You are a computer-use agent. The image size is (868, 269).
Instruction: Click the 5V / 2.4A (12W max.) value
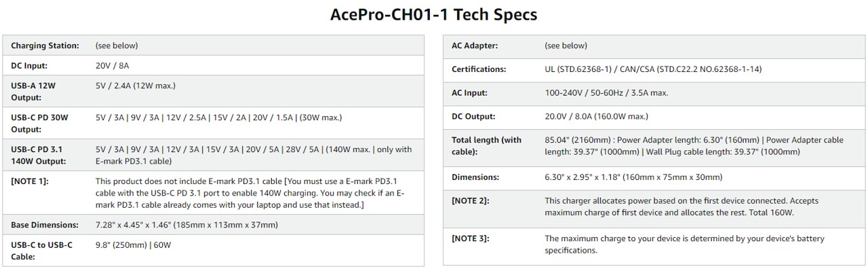coord(136,86)
